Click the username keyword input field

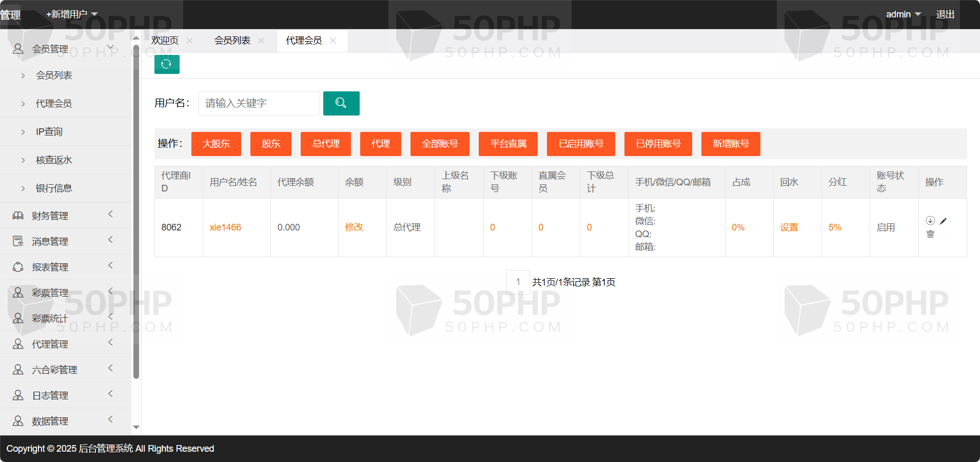point(259,103)
